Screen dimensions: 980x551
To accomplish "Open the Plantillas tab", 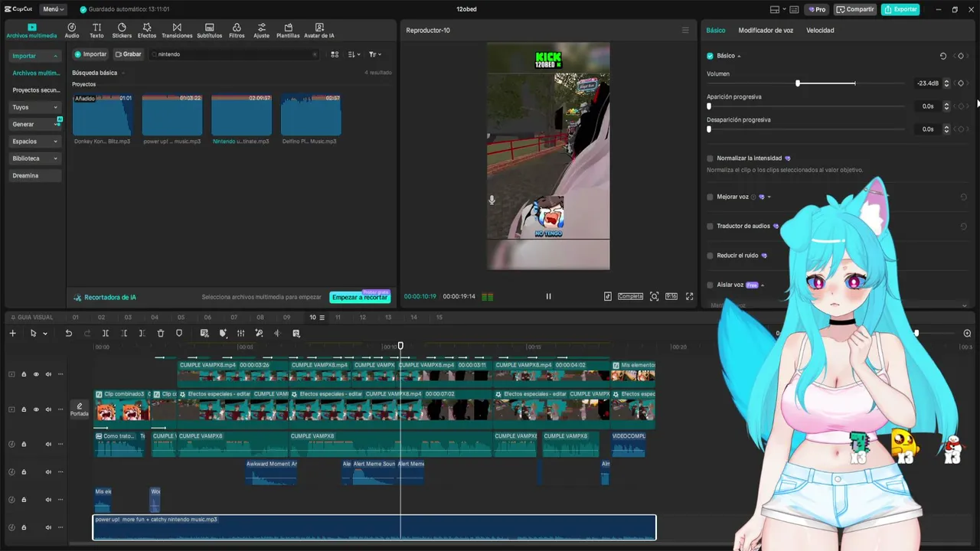I will 288,31.
